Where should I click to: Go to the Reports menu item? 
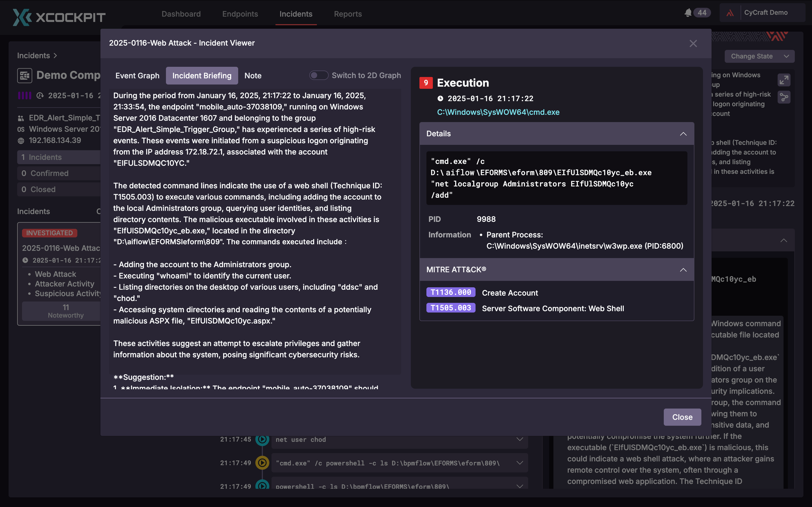348,14
